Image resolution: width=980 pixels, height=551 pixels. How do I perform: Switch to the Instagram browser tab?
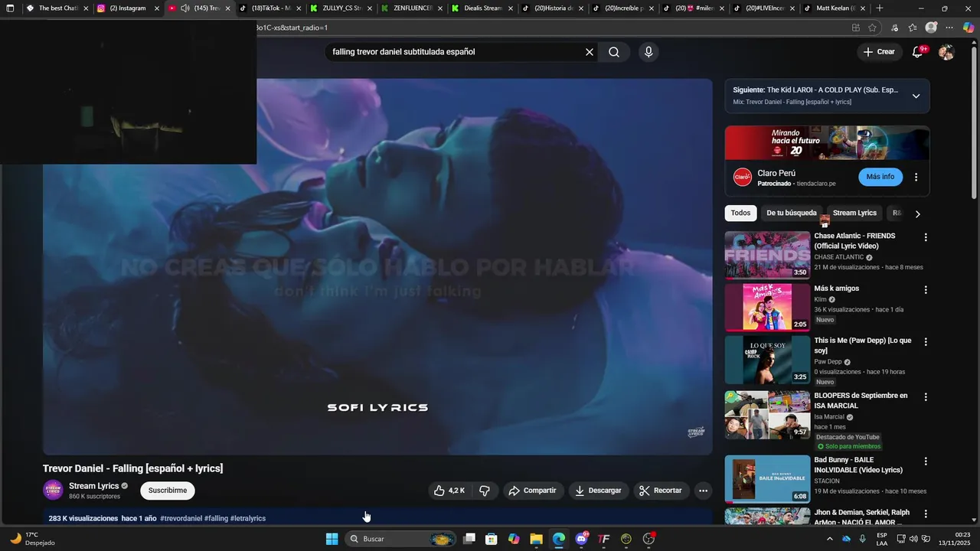(127, 8)
